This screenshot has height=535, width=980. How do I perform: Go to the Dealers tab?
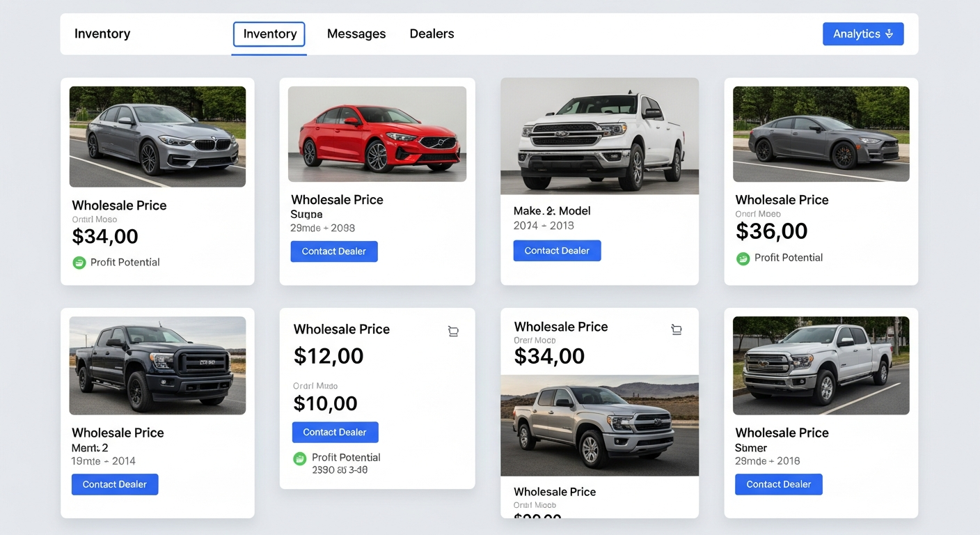[x=432, y=34]
